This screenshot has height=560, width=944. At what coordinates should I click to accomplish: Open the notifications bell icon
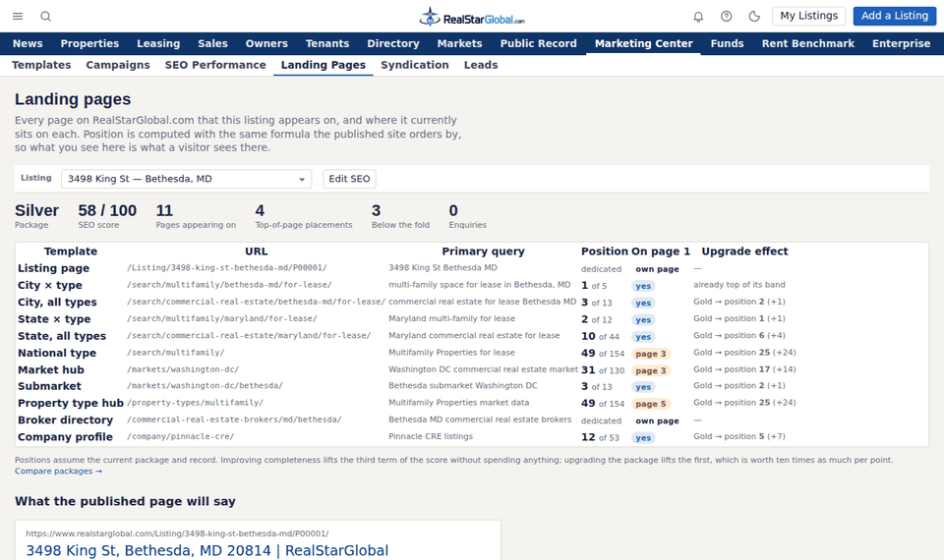tap(698, 17)
